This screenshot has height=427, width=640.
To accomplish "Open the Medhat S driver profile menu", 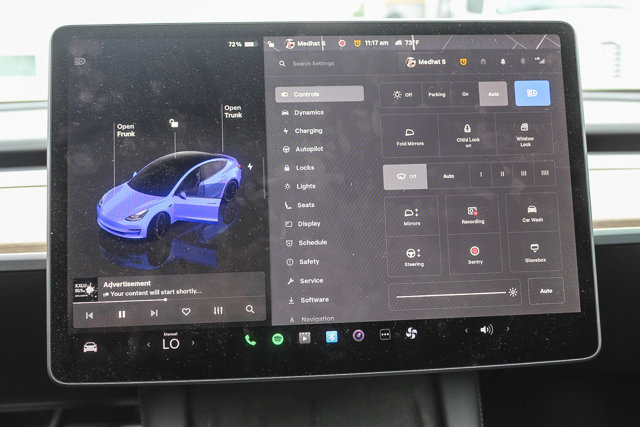I will click(x=425, y=62).
